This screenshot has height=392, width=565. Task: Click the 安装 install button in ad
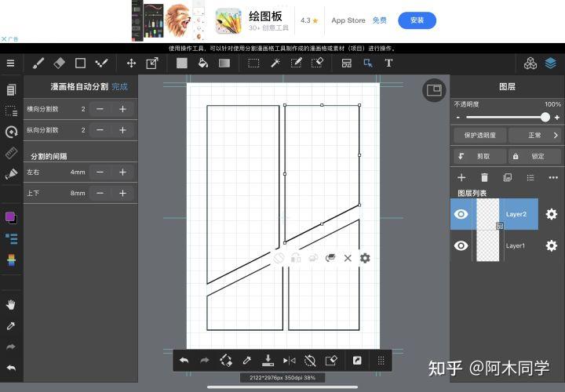pos(417,20)
